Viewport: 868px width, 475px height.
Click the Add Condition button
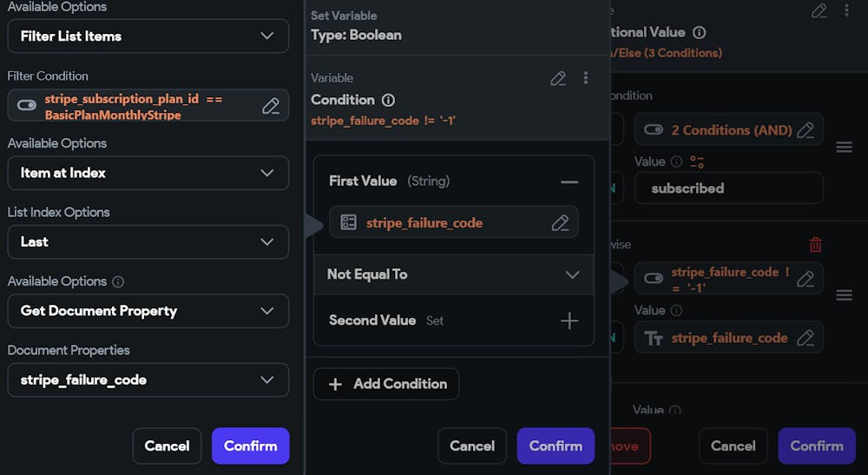[386, 384]
